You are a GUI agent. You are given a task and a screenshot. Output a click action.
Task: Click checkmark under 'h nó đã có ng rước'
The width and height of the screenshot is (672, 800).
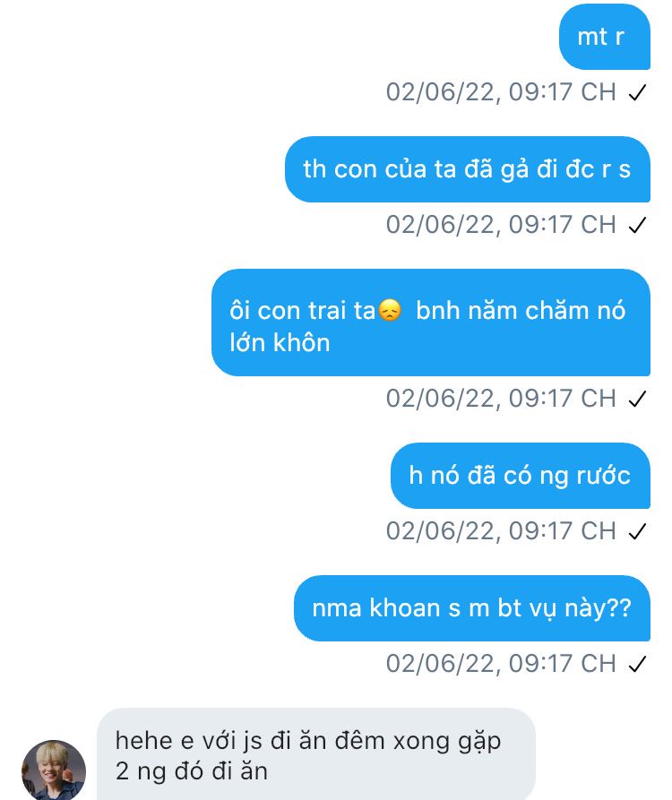(x=638, y=531)
